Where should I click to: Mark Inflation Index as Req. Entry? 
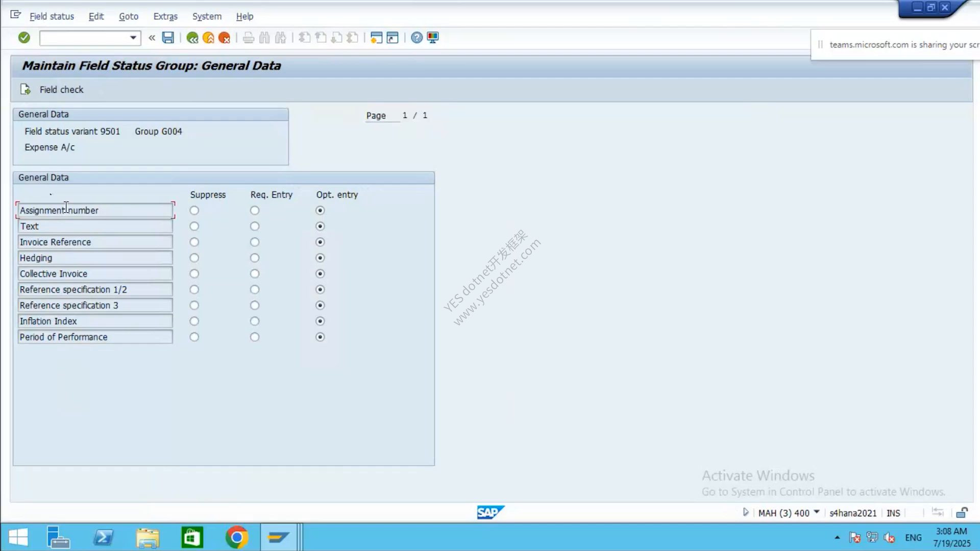(255, 321)
